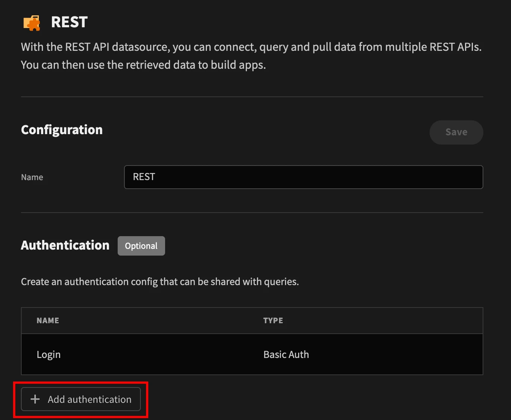
Task: Click the Name field label
Action: coord(32,177)
